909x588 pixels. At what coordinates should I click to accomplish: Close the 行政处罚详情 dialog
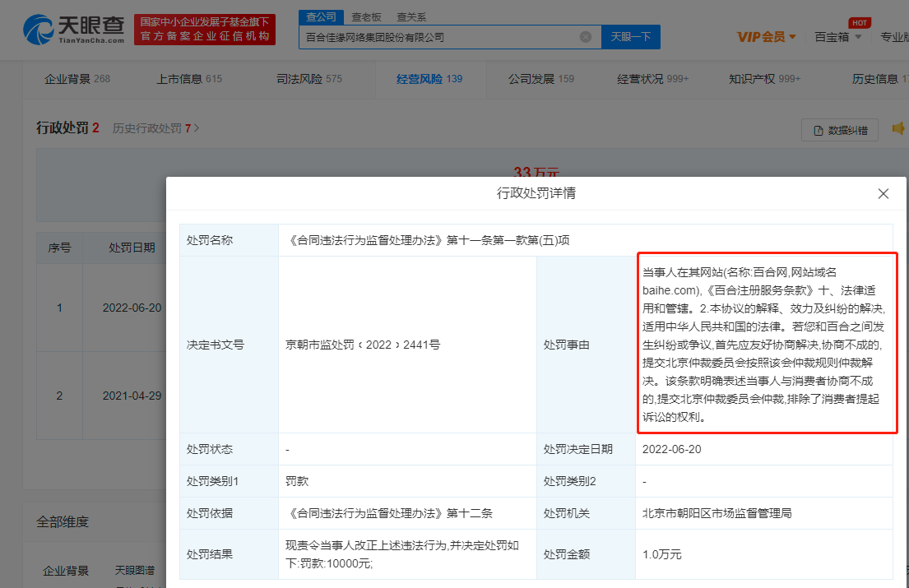coord(883,194)
